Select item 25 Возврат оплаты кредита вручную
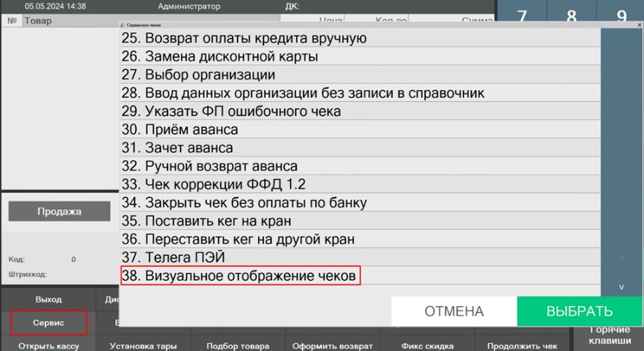This screenshot has width=644, height=351. [360, 38]
